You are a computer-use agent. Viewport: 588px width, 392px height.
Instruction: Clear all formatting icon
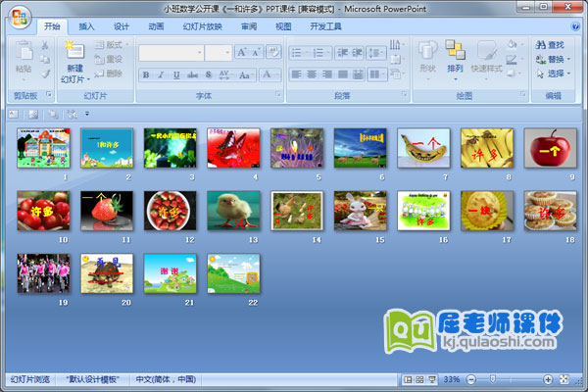point(273,52)
